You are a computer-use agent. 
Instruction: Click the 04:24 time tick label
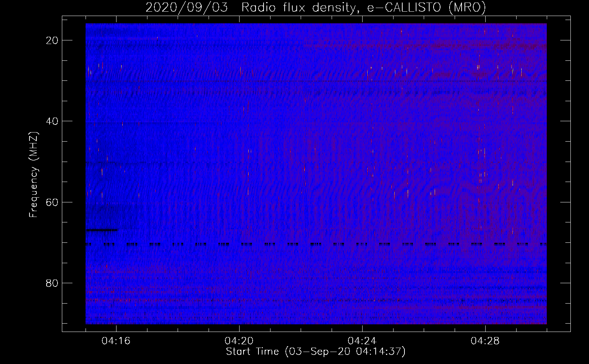(362, 341)
